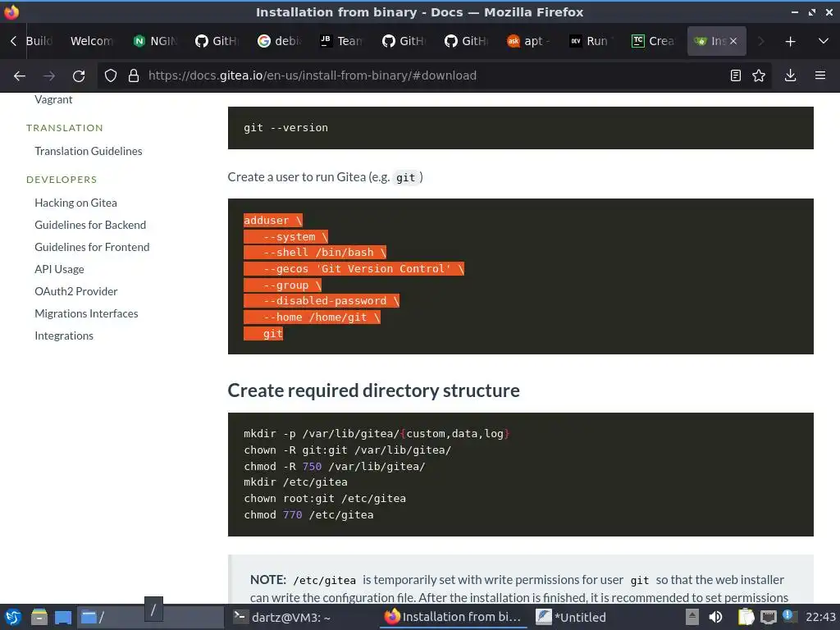Image resolution: width=840 pixels, height=630 pixels.
Task: Click the 'git --version' code block
Action: [x=520, y=128]
